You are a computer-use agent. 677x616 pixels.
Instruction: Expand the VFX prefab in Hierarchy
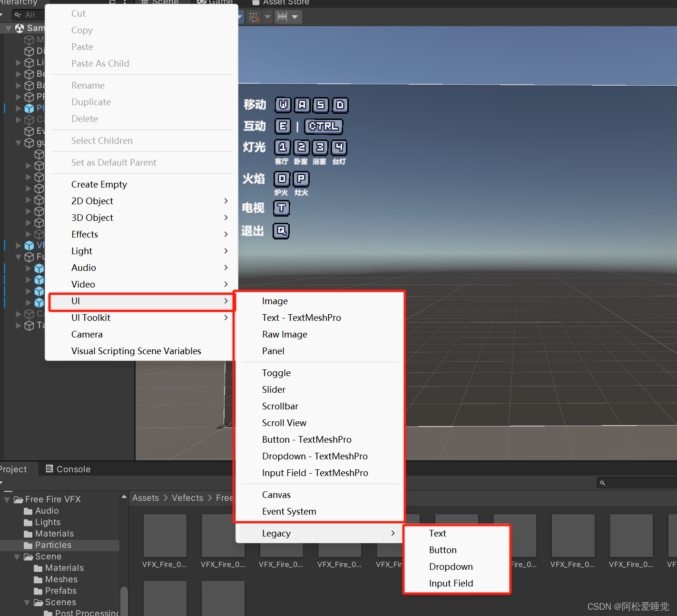pos(18,246)
